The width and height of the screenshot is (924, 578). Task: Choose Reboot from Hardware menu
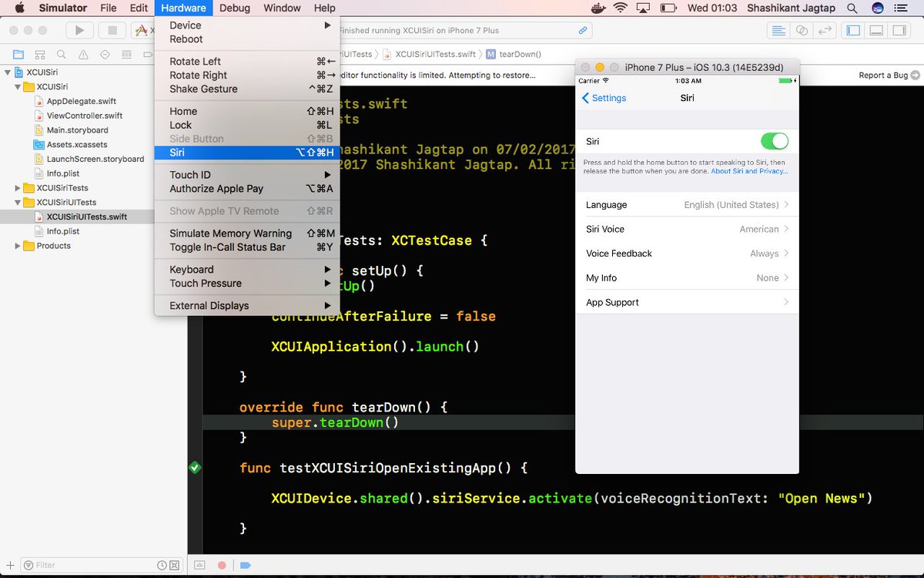click(247, 39)
